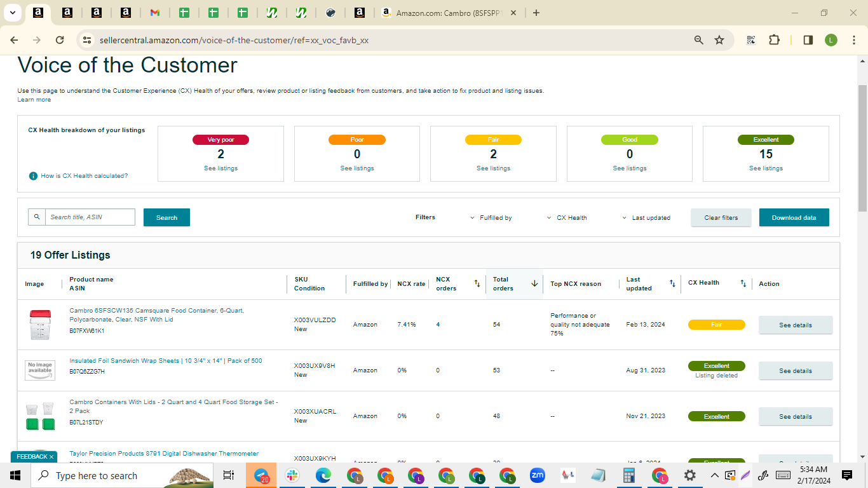The image size is (868, 488).
Task: Open Task View on the taskbar
Action: pos(229,475)
